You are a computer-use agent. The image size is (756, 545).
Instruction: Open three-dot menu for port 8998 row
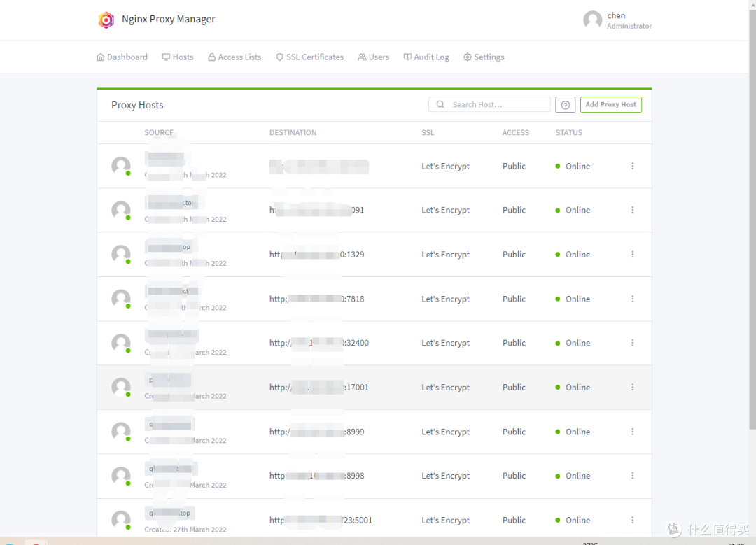(x=632, y=476)
